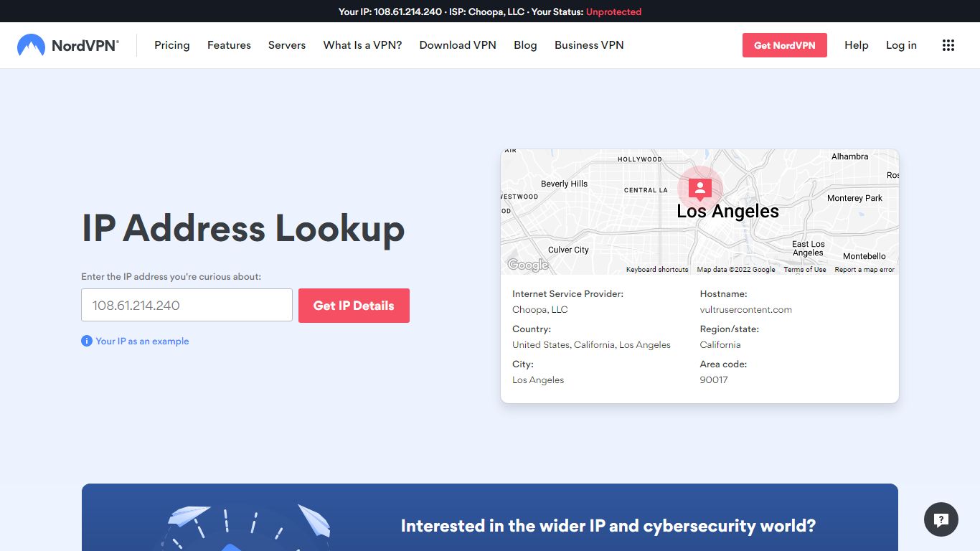Click Report a map error link

click(864, 270)
